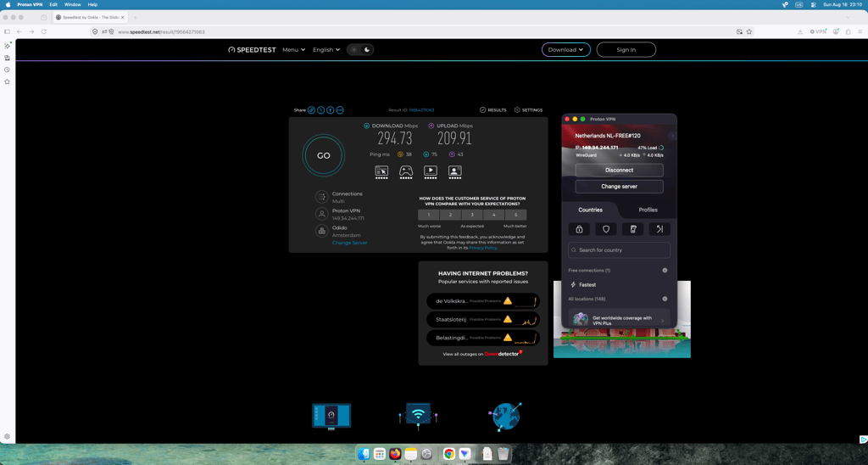Switch to the Countries tab
868x465 pixels.
590,210
